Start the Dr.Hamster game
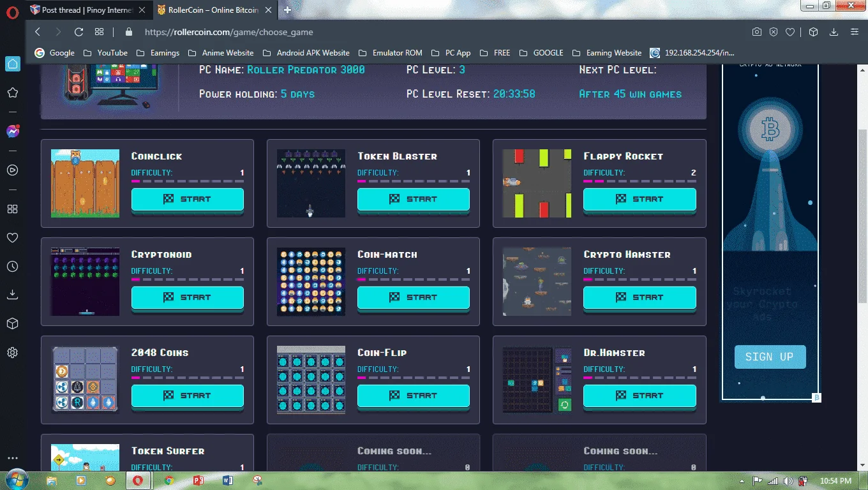The height and width of the screenshot is (490, 868). [640, 396]
